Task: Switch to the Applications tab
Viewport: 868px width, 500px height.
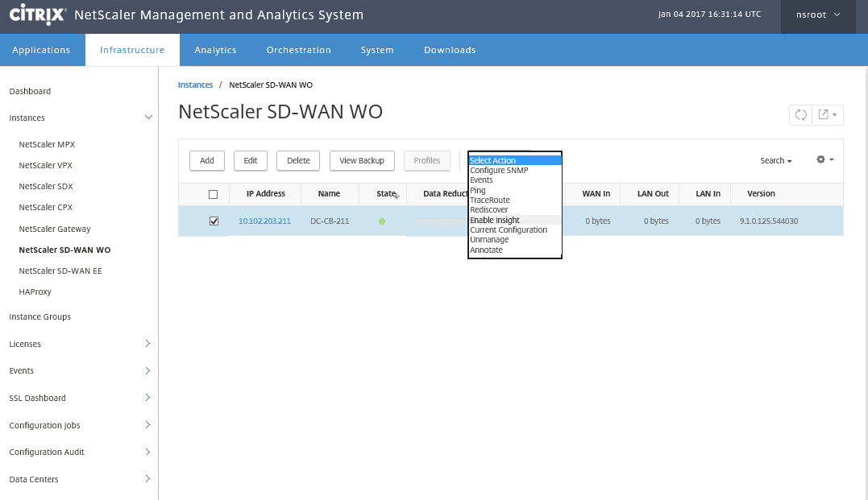Action: [x=42, y=50]
